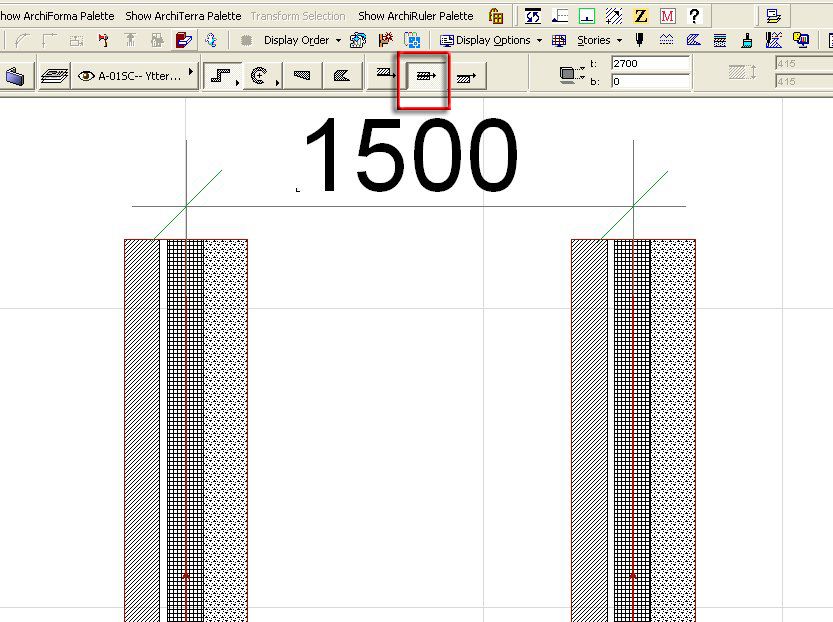The height and width of the screenshot is (622, 833).
Task: Choose the center wall reference line option
Action: (x=426, y=76)
